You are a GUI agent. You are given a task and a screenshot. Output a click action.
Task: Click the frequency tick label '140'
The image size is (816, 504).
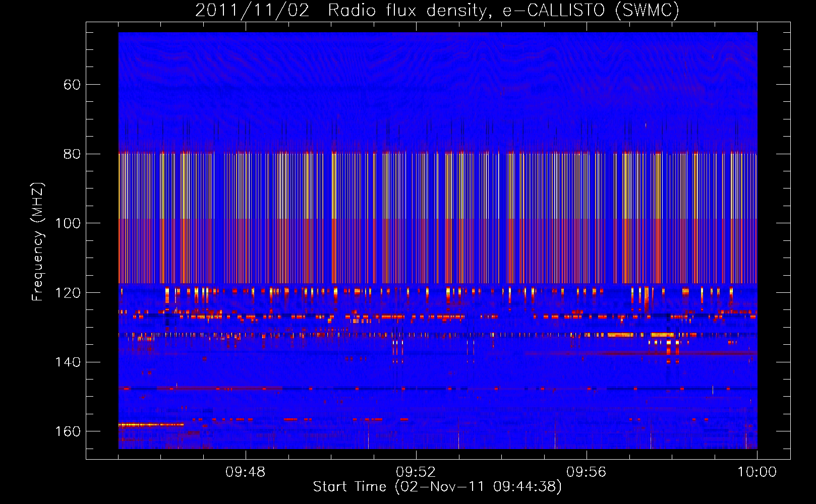pos(68,362)
